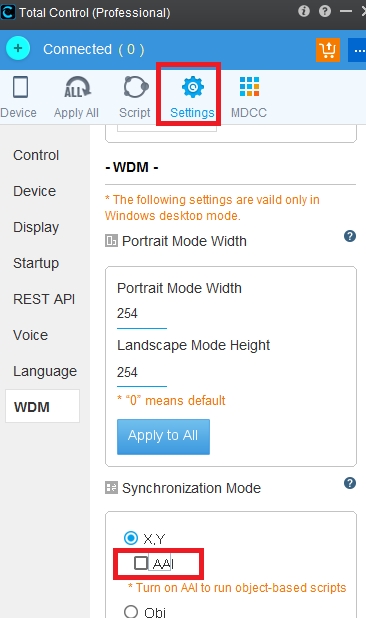366x618 pixels.
Task: Select the X,Y synchronization radio button
Action: [131, 538]
